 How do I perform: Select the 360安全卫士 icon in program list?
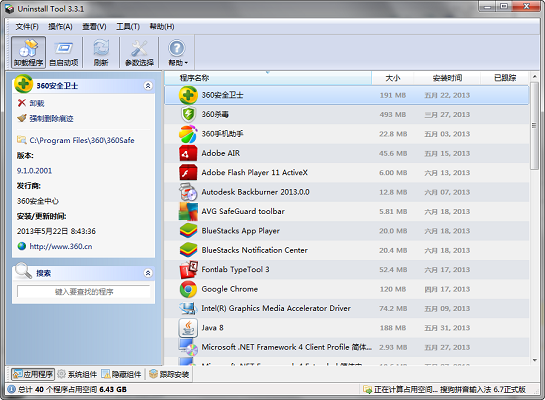click(x=188, y=95)
